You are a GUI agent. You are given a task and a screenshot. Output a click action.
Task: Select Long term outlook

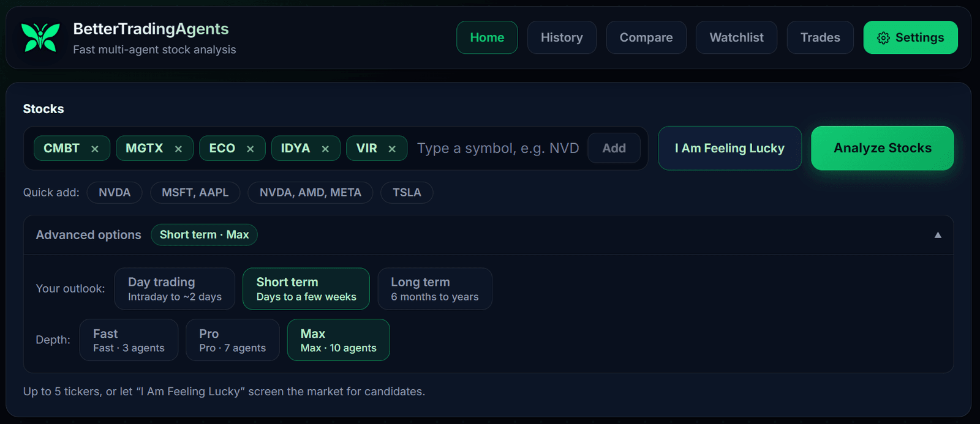pos(435,289)
